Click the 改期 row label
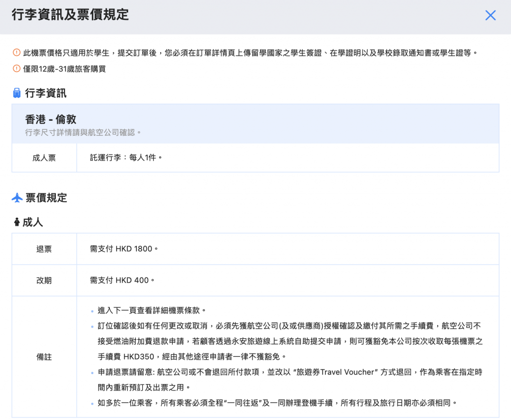The width and height of the screenshot is (511, 420). (44, 281)
